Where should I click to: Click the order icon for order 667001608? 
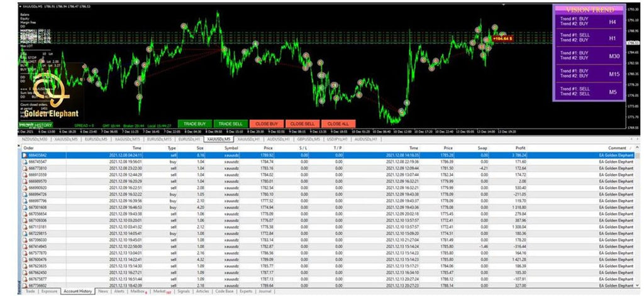pyautogui.click(x=25, y=207)
